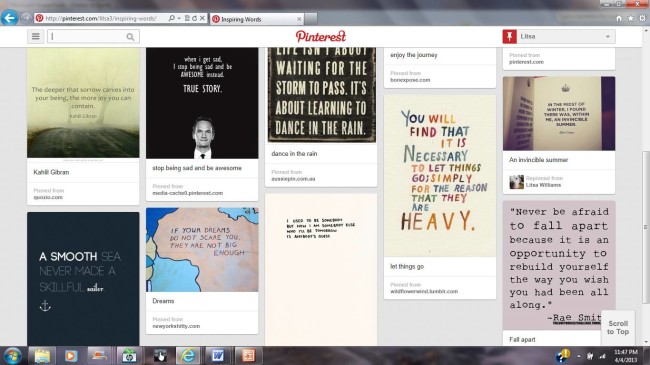Click 'Dreams' pin caption
650x365 pixels.
(163, 301)
